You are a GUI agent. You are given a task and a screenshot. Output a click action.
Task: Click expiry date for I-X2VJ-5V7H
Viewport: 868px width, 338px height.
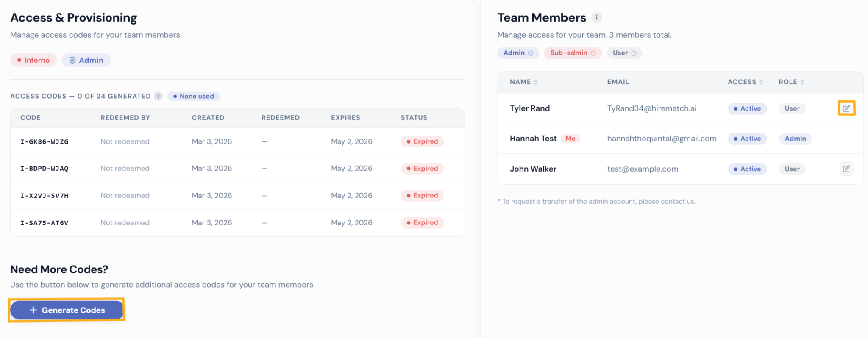pos(352,196)
